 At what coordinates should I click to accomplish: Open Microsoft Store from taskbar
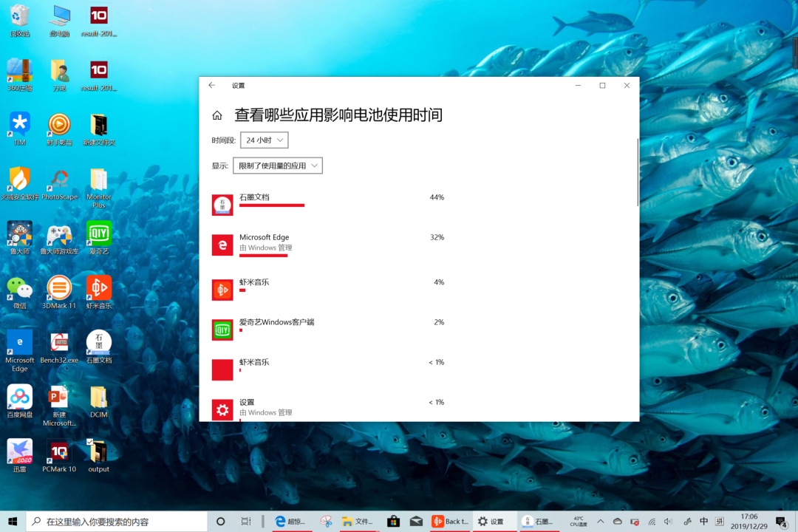393,522
